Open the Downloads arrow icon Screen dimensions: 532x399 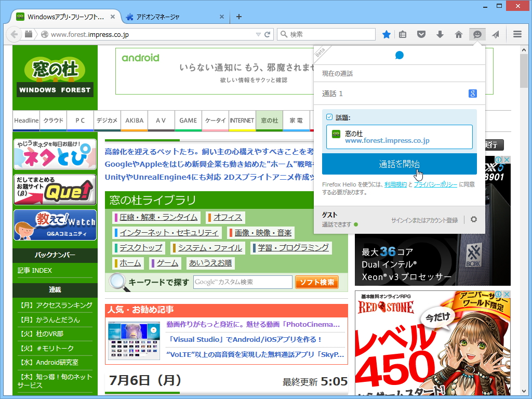coord(440,34)
